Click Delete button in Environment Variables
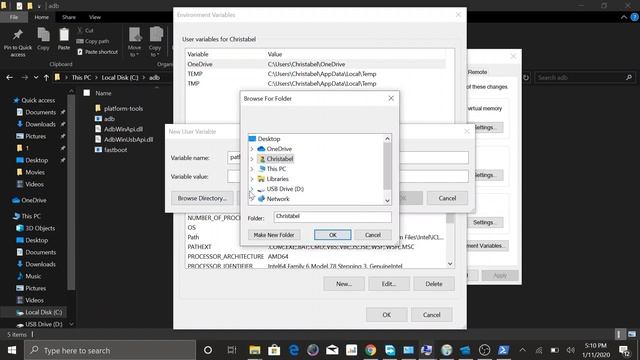This screenshot has width=640, height=360. tap(433, 284)
